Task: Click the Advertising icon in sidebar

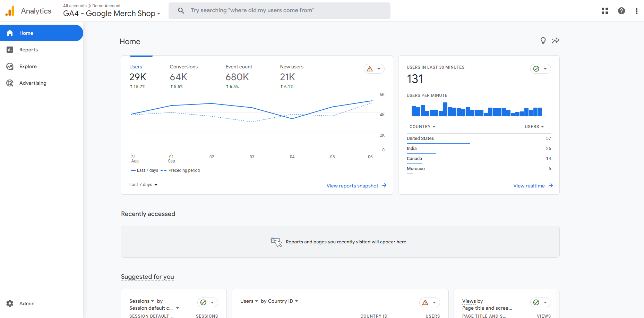Action: point(10,83)
